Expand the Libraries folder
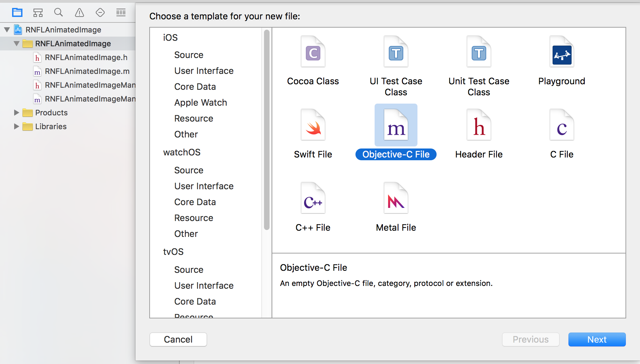The height and width of the screenshot is (364, 640). [16, 126]
